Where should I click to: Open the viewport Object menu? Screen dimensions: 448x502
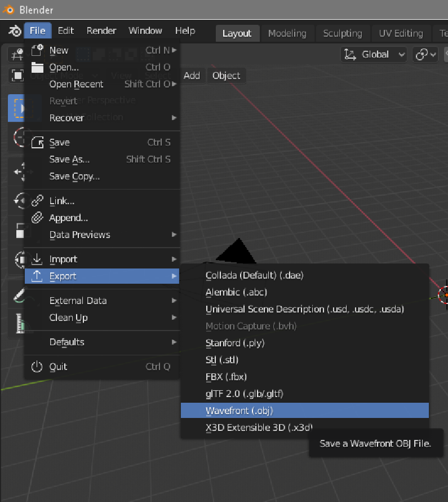click(226, 76)
